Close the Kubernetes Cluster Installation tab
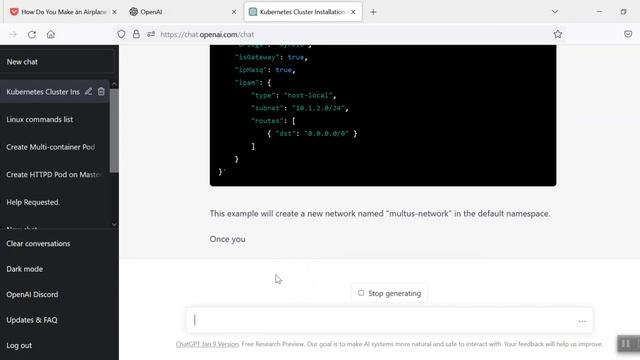640x360 pixels. (x=353, y=12)
